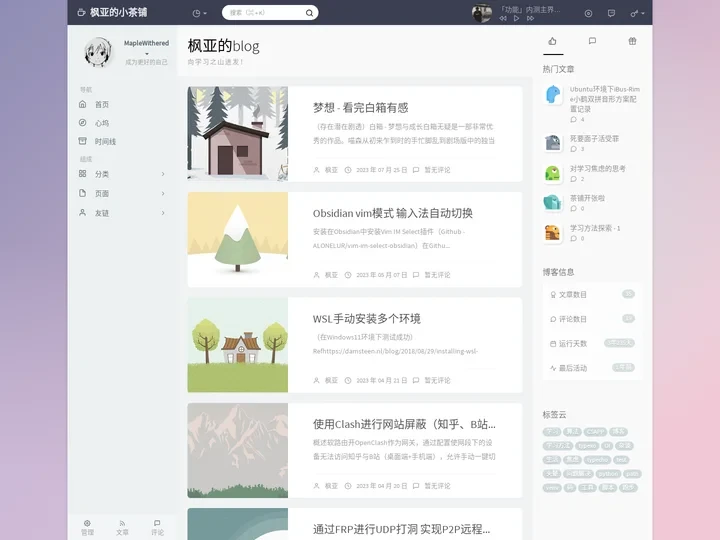Switch to comments bubble tab in right panel
Screen dimensions: 720x540
point(592,41)
